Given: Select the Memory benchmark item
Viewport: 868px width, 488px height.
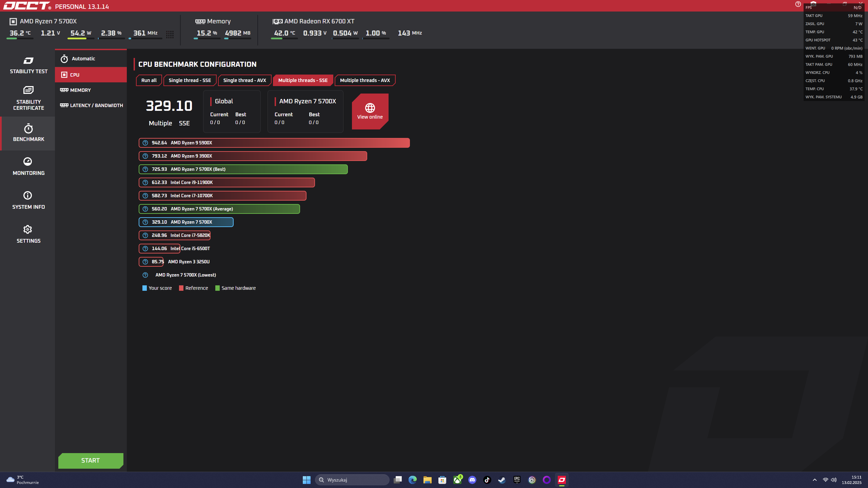Looking at the screenshot, I should [80, 90].
